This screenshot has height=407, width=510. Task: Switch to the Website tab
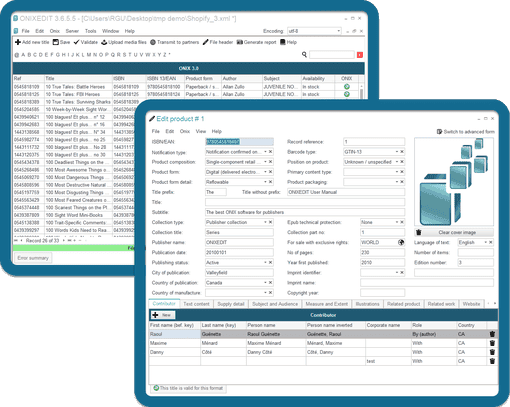coord(471,304)
